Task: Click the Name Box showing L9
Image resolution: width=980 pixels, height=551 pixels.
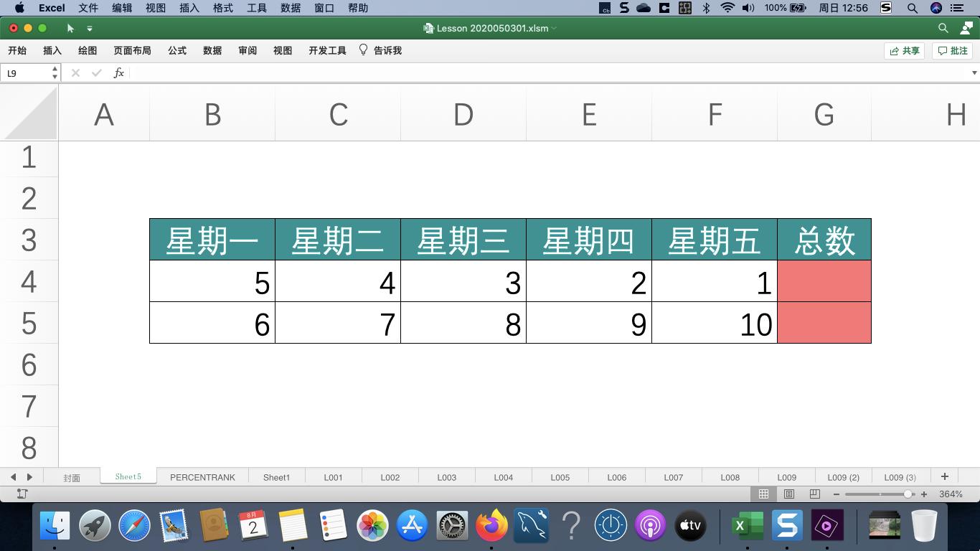Action: (25, 72)
